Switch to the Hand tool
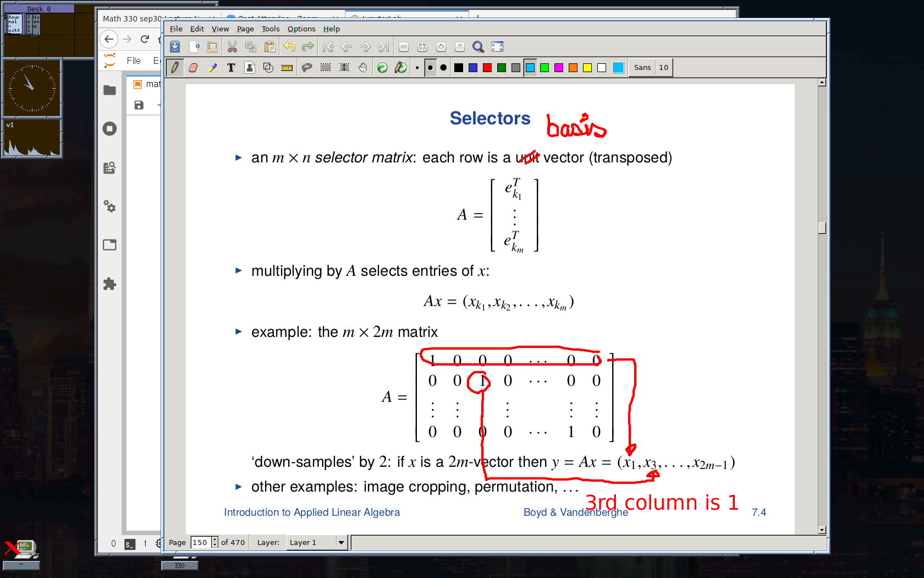This screenshot has width=924, height=578. click(362, 67)
